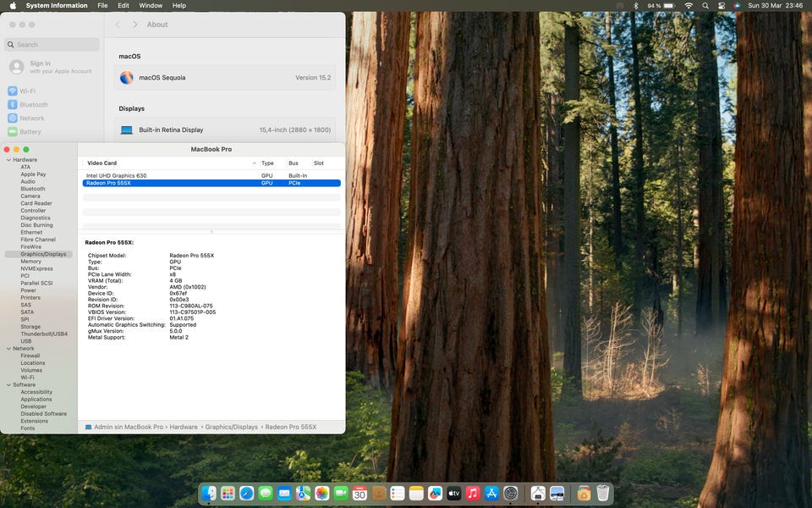812x508 pixels.
Task: Collapse the Software category disclosure triangle
Action: click(x=8, y=385)
